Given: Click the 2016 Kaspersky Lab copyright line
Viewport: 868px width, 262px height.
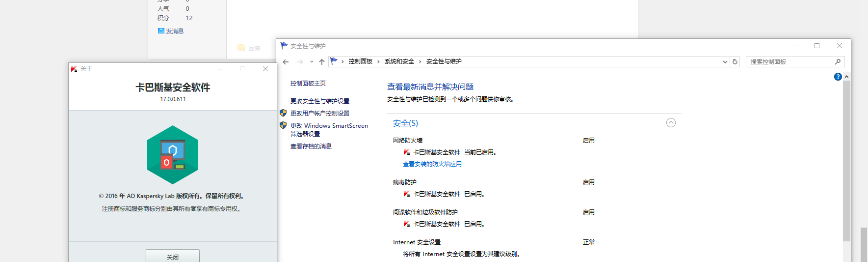Looking at the screenshot, I should [173, 196].
